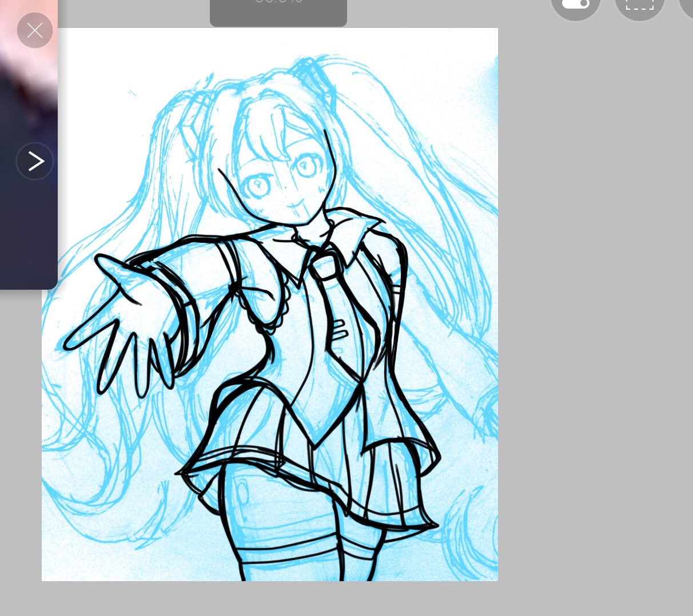Open the dashed selection area tool
The height and width of the screenshot is (616, 693).
639,5
